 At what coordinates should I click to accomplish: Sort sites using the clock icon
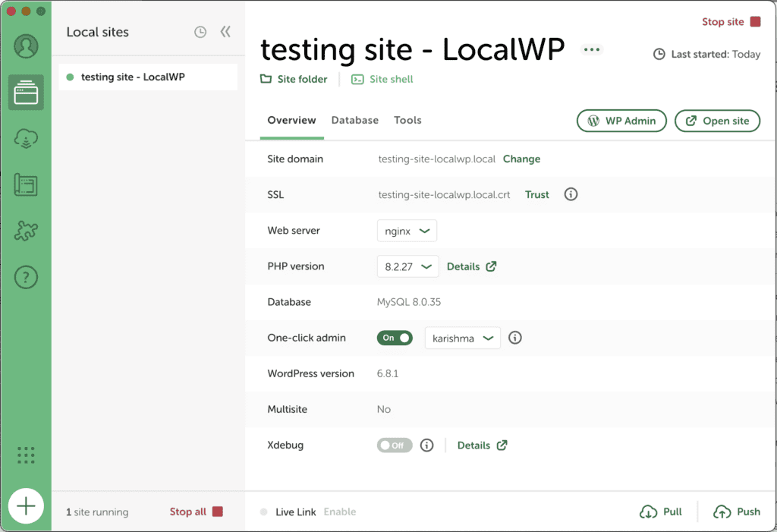pyautogui.click(x=200, y=32)
